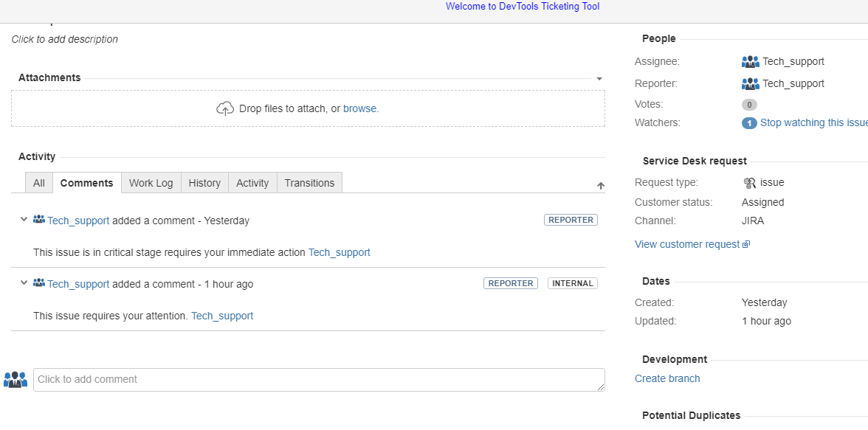Select the Transitions tab
This screenshot has width=868, height=430.
[309, 183]
